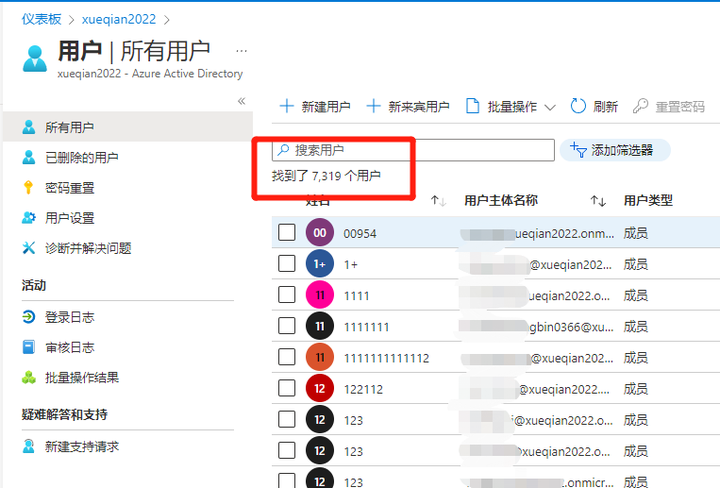Click the 添加筛选器 button
Viewport: 720px width, 488px height.
coord(615,150)
